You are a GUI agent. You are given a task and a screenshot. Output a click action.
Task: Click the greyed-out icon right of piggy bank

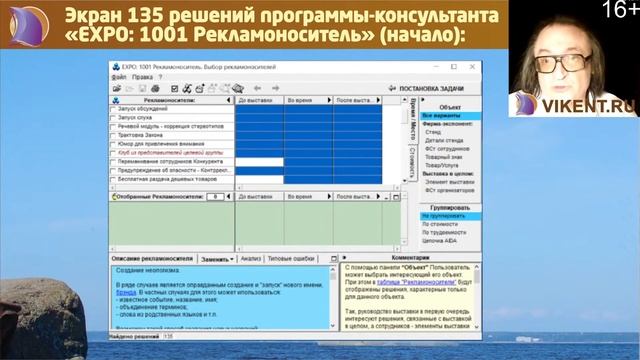(x=212, y=88)
